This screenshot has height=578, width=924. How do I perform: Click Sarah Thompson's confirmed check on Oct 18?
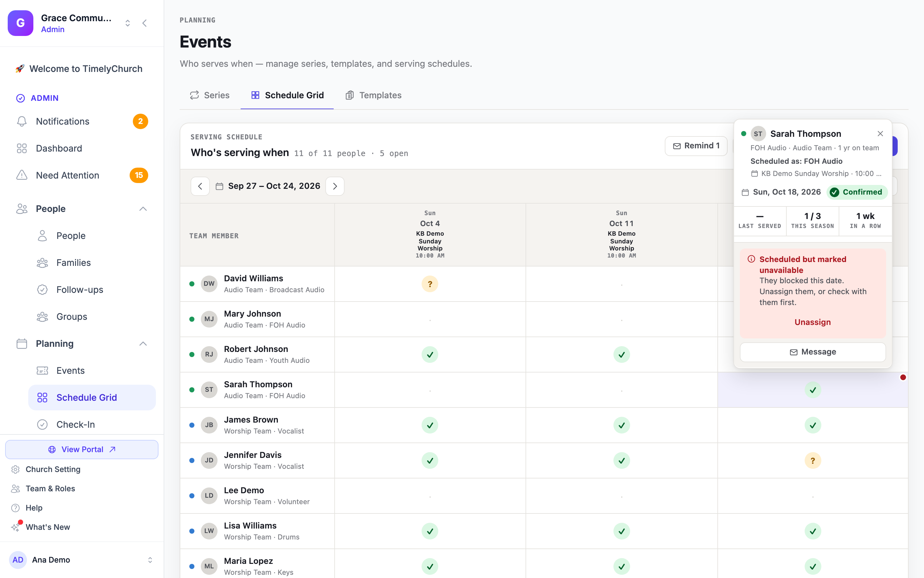pyautogui.click(x=812, y=390)
